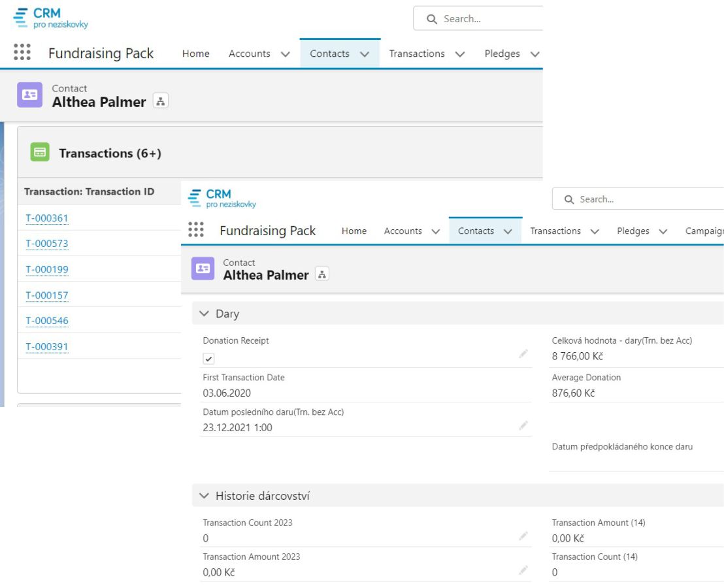Click the green Transactions related list icon

(40, 153)
